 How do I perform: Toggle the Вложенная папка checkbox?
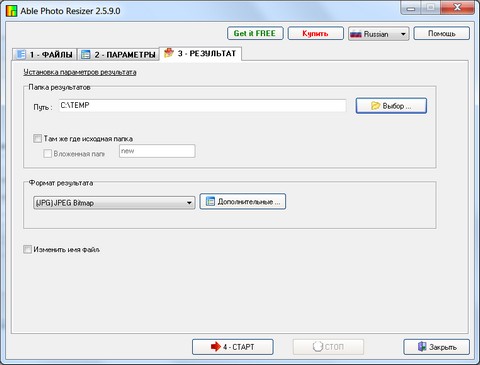click(x=47, y=153)
